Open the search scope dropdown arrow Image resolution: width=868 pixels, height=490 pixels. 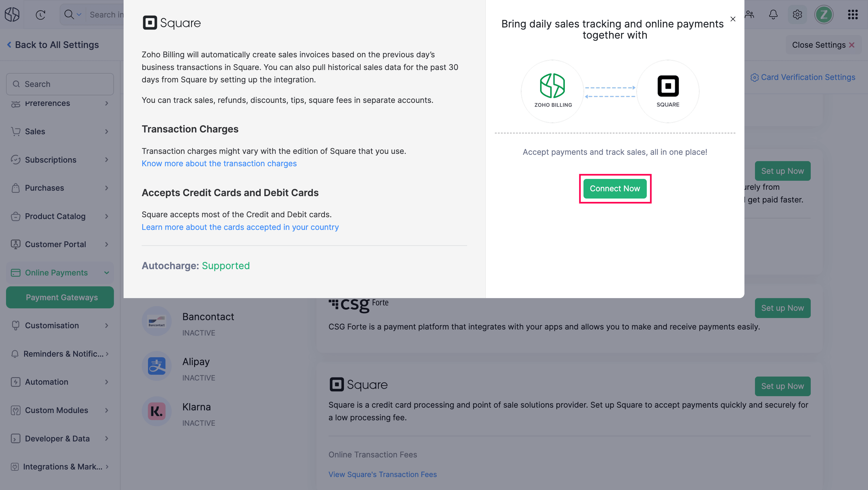click(x=79, y=14)
